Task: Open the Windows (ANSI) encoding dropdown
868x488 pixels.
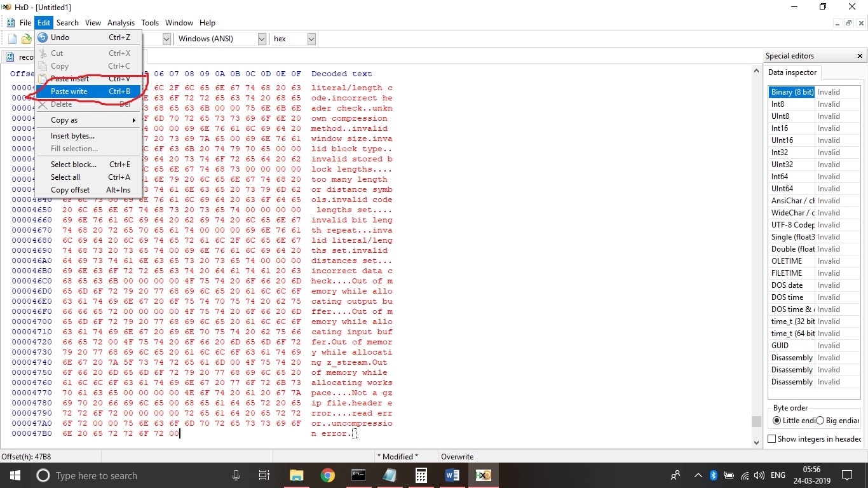Action: 262,39
